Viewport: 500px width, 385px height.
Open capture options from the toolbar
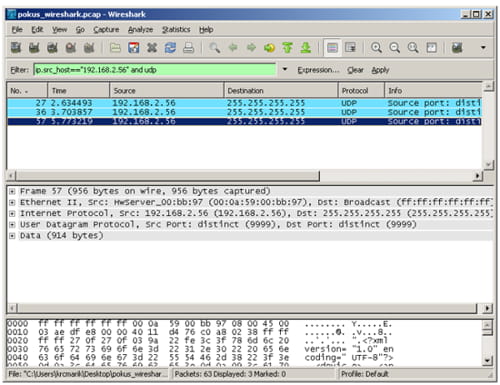[x=34, y=48]
